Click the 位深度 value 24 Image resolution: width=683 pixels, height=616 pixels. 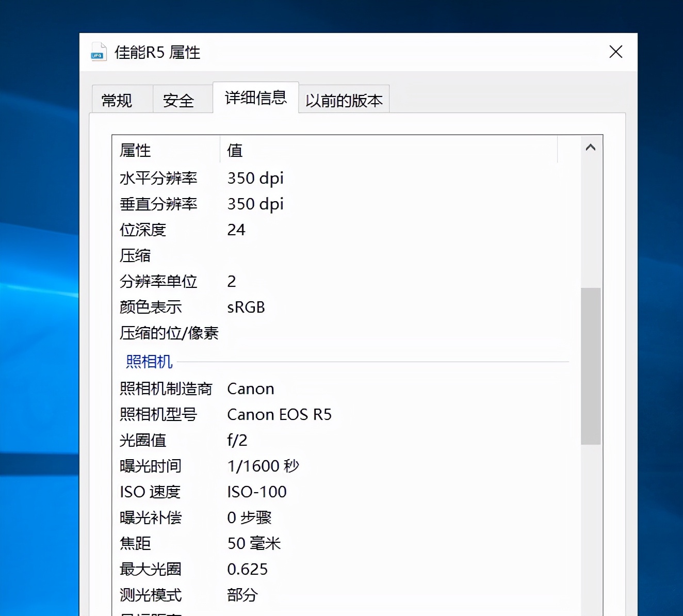pyautogui.click(x=237, y=230)
